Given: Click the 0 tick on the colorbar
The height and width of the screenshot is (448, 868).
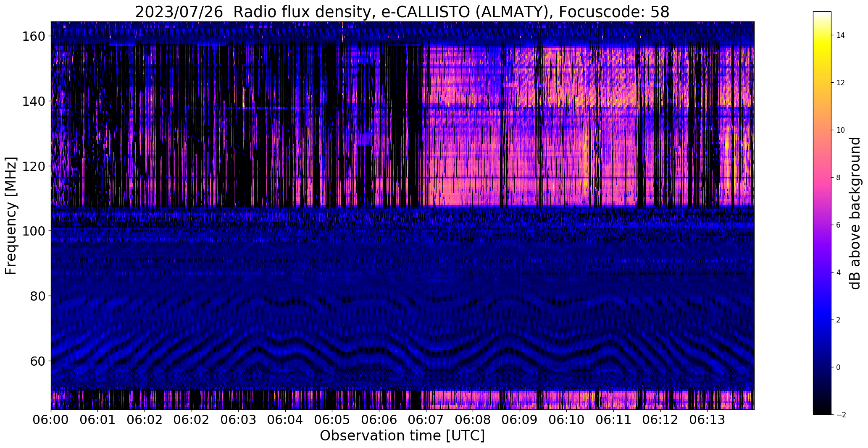Looking at the screenshot, I should (x=838, y=367).
